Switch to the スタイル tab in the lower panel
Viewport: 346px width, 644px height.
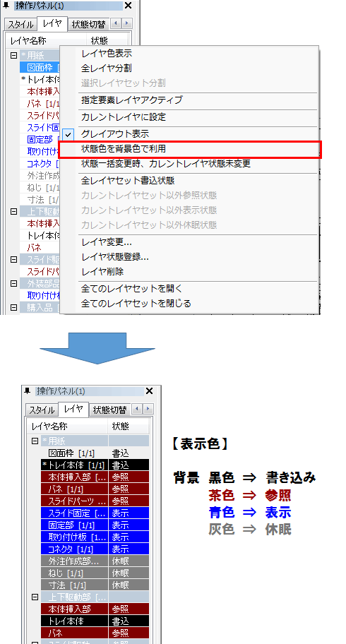click(42, 410)
